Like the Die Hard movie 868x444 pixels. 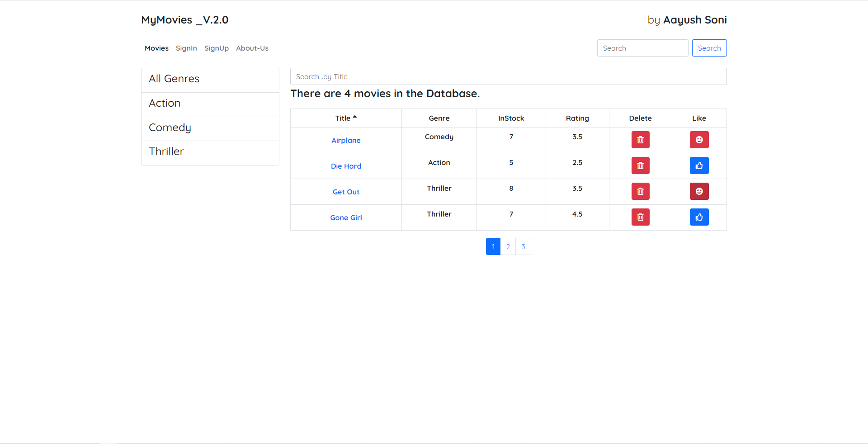699,166
